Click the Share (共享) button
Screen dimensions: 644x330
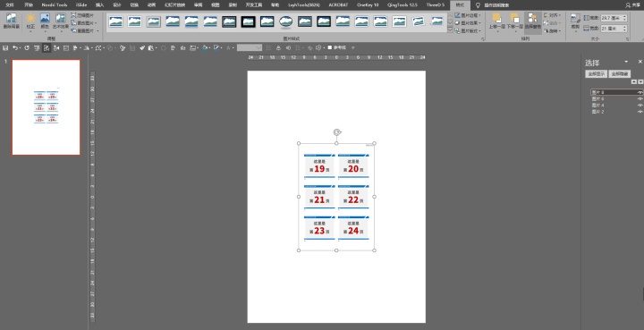632,5
